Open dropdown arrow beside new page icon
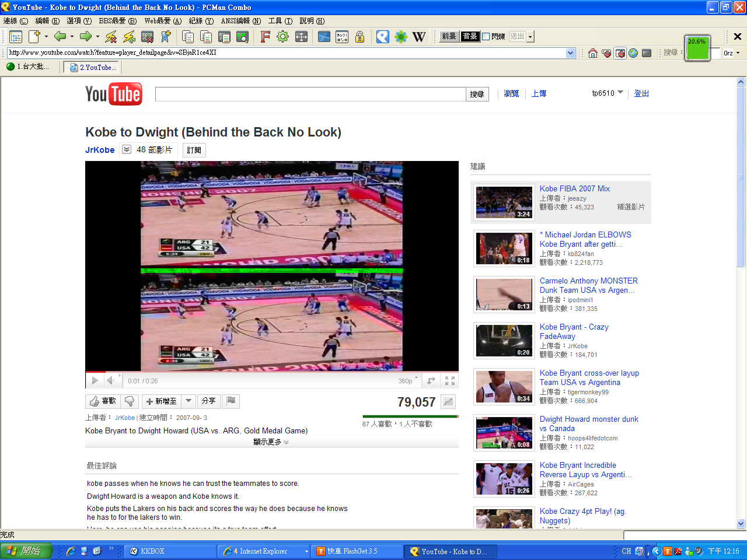The height and width of the screenshot is (560, 747). pyautogui.click(x=46, y=37)
